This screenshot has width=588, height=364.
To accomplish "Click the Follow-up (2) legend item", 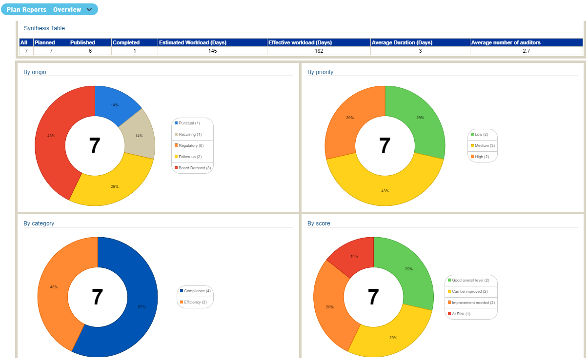I will [190, 157].
